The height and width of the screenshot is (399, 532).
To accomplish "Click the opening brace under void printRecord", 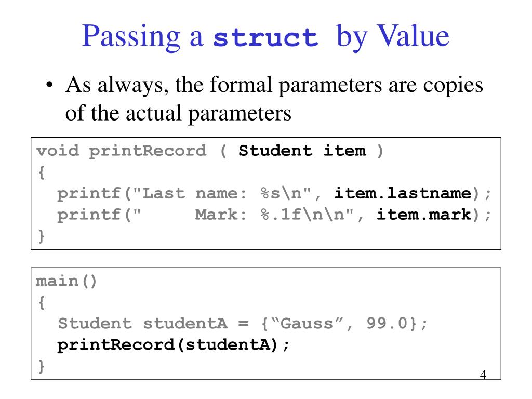I will point(42,172).
